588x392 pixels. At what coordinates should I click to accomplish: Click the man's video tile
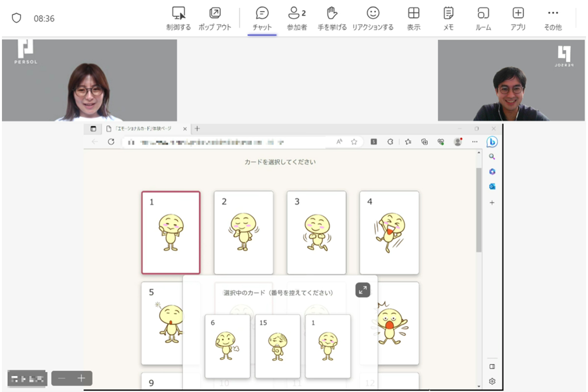point(511,80)
